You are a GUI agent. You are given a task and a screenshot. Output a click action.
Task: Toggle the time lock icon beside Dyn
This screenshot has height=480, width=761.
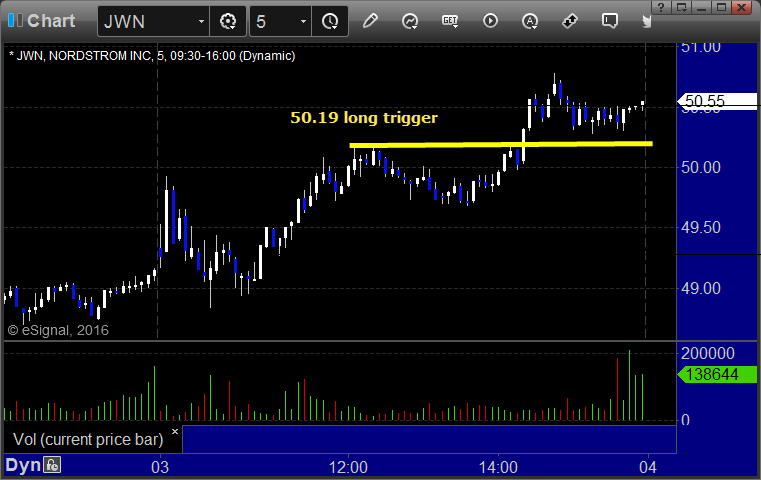tap(52, 465)
